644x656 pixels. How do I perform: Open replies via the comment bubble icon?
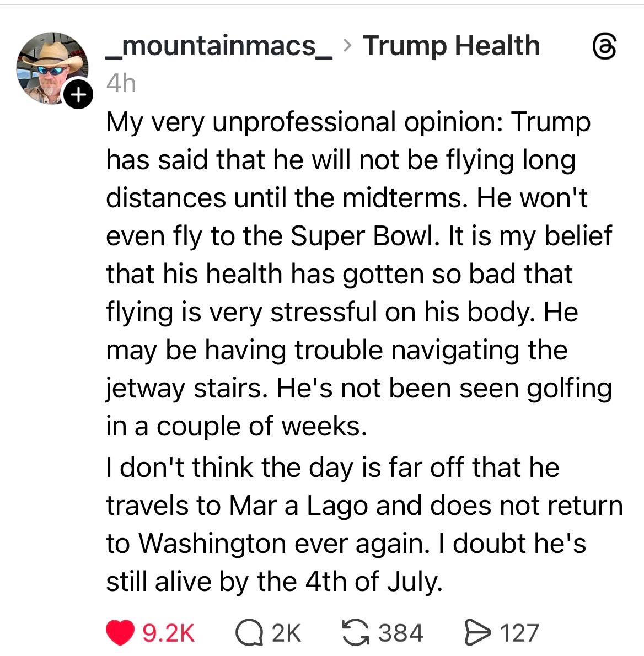tap(249, 633)
